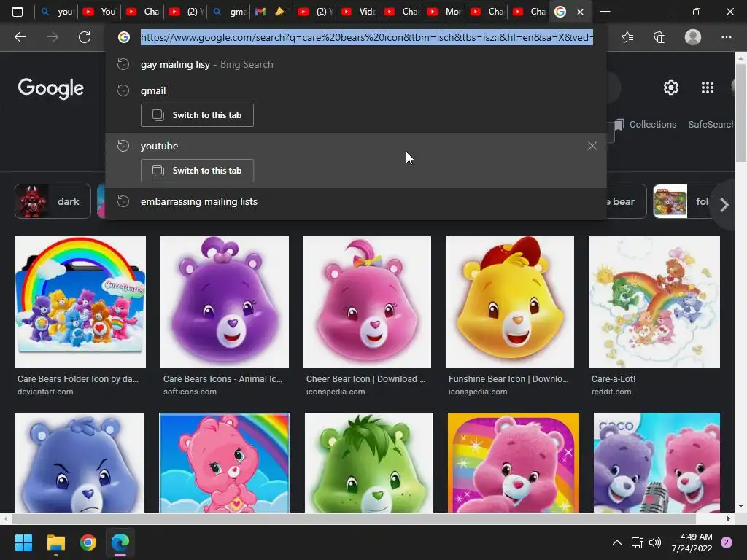
Task: Switch to the 'Vide' YouTube tab
Action: [x=358, y=12]
